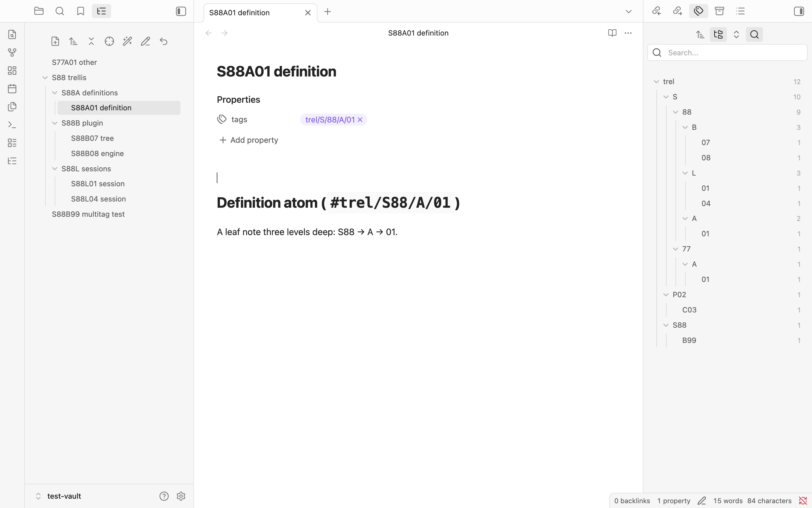Focus the tag Search field
The width and height of the screenshot is (812, 508).
coord(727,53)
